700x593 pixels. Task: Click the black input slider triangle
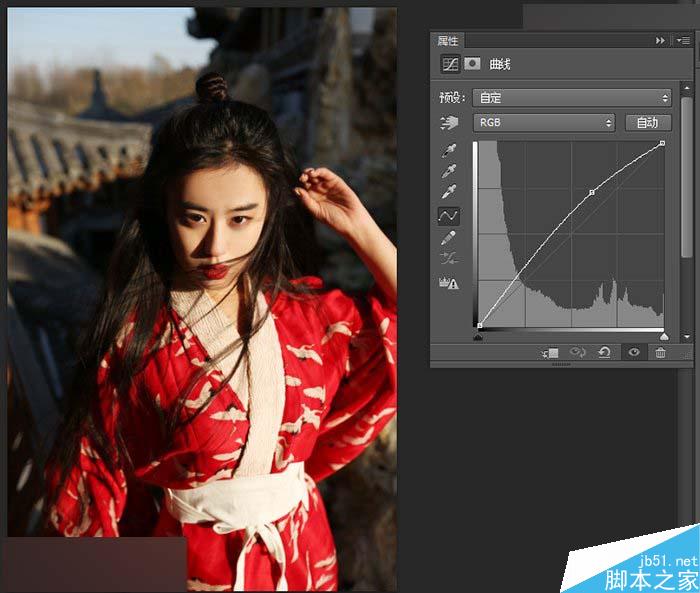[x=478, y=337]
